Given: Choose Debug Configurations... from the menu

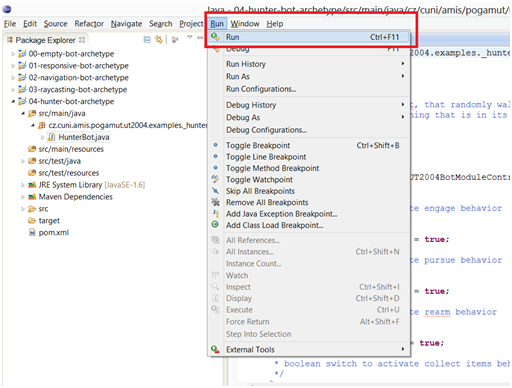Looking at the screenshot, I should point(309,130).
